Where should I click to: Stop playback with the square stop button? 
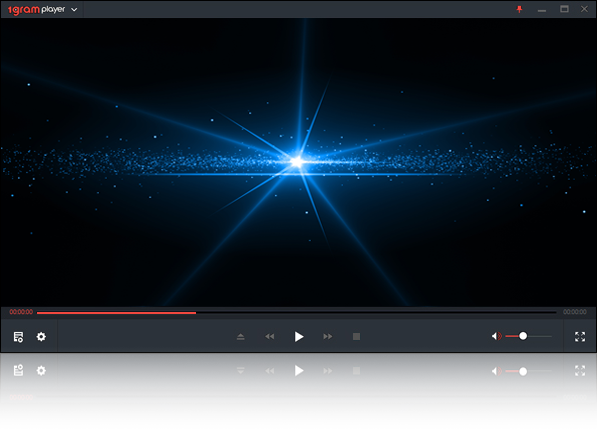356,337
